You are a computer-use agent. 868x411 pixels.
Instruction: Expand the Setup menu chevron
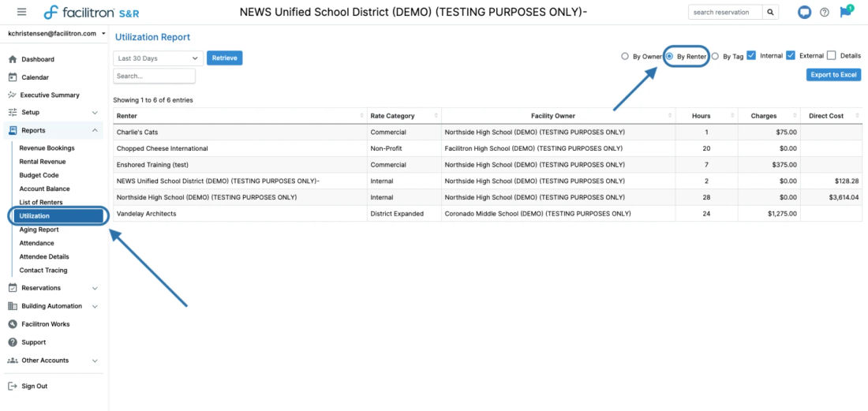pyautogui.click(x=95, y=112)
